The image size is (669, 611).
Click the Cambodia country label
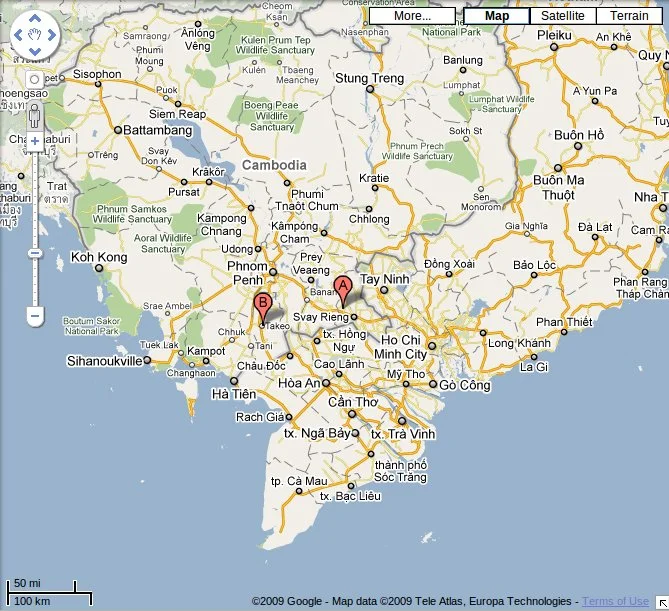(x=274, y=165)
